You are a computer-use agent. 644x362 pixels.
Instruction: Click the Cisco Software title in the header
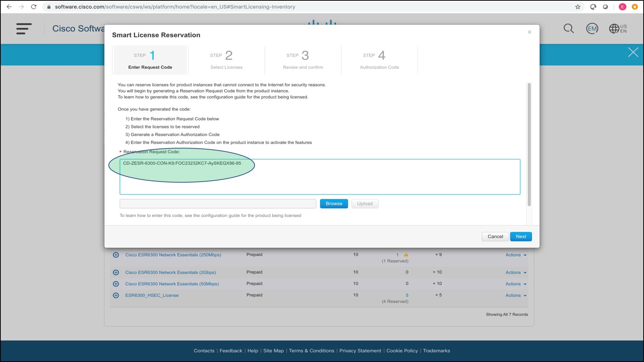[78, 29]
